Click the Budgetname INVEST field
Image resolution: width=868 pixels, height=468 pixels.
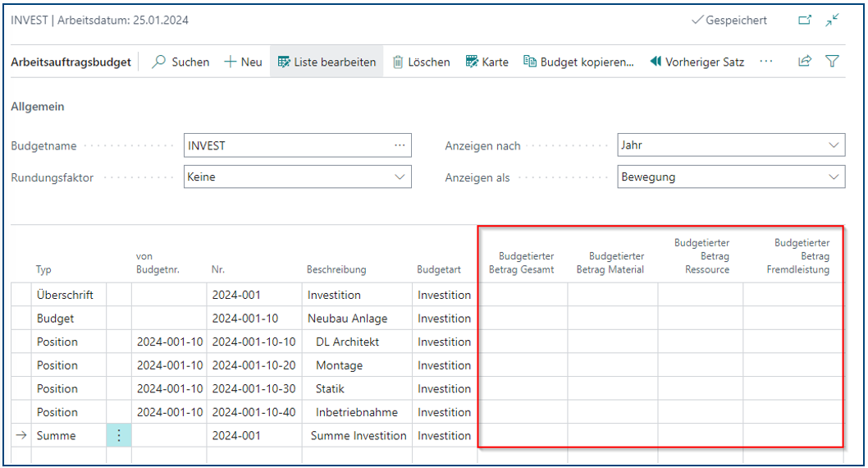(x=297, y=145)
